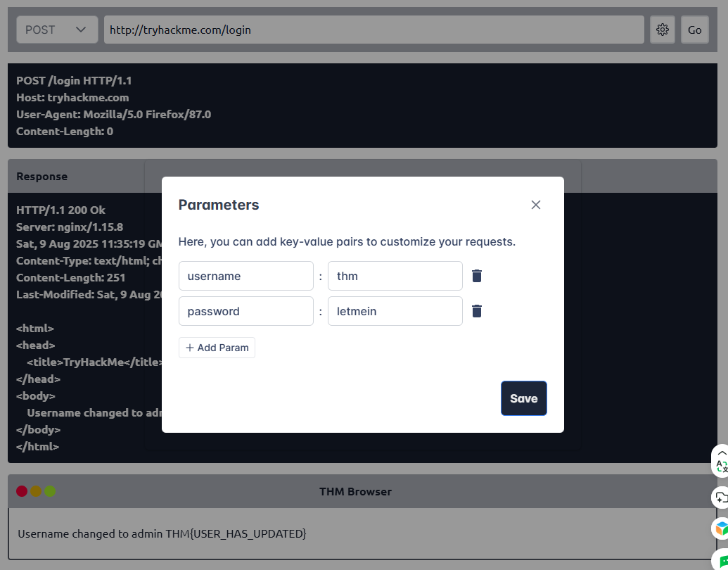
Task: Click the 'Host: tryhackme.com' line
Action: (72, 98)
